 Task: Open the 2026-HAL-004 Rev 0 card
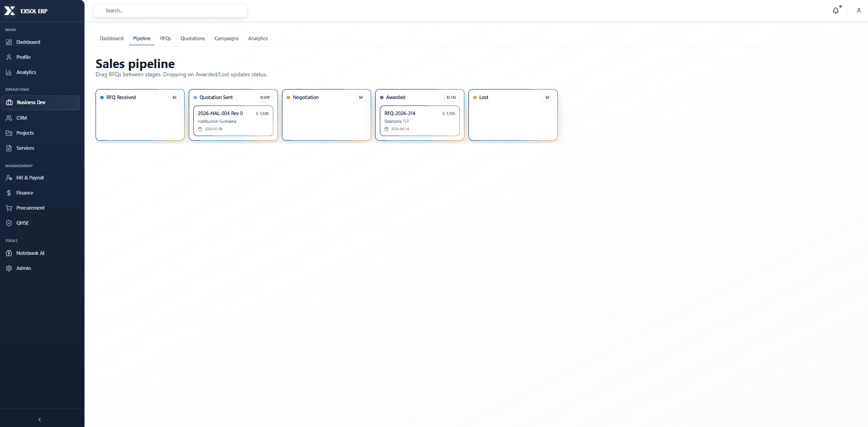[233, 121]
